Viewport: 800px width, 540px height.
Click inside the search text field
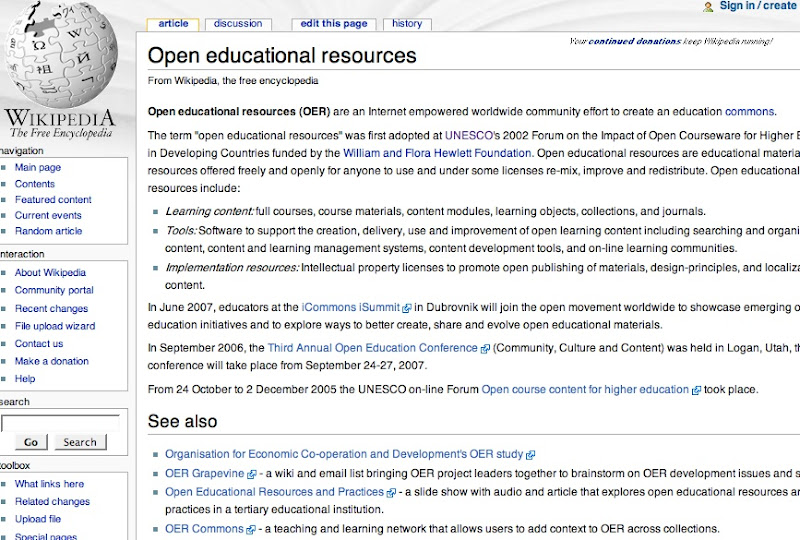60,423
